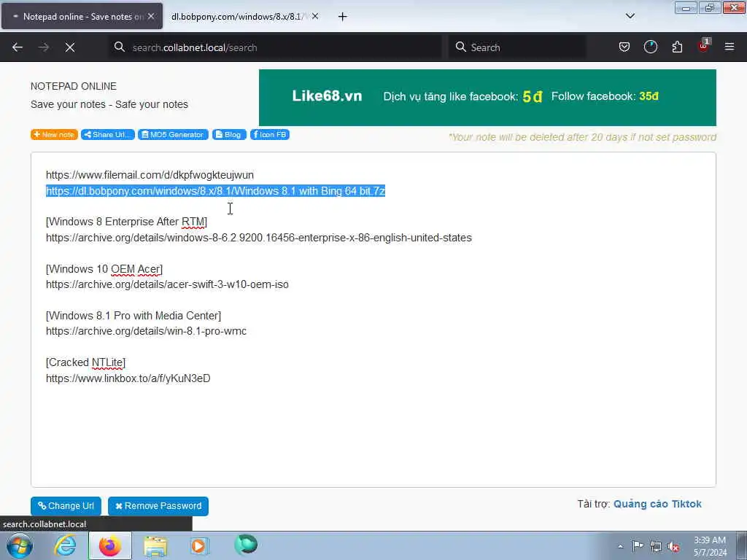747x560 pixels.
Task: Open the Blog link button
Action: (x=229, y=135)
